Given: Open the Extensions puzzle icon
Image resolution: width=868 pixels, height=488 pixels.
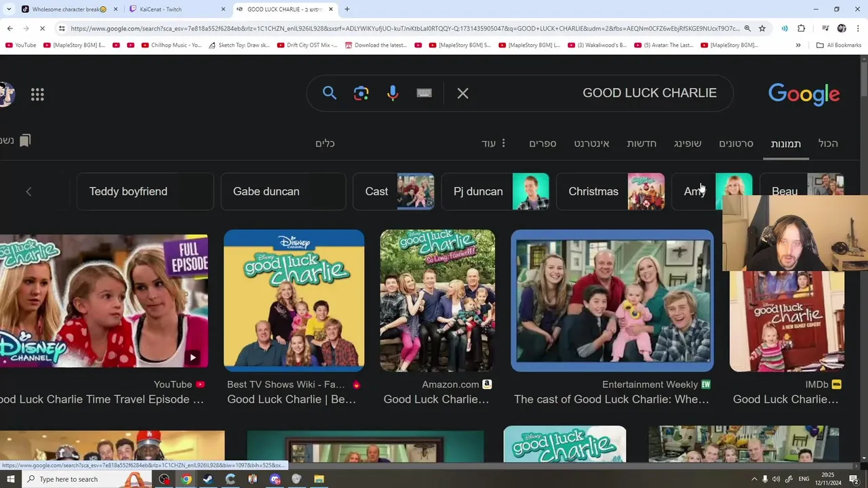Looking at the screenshot, I should (x=802, y=28).
